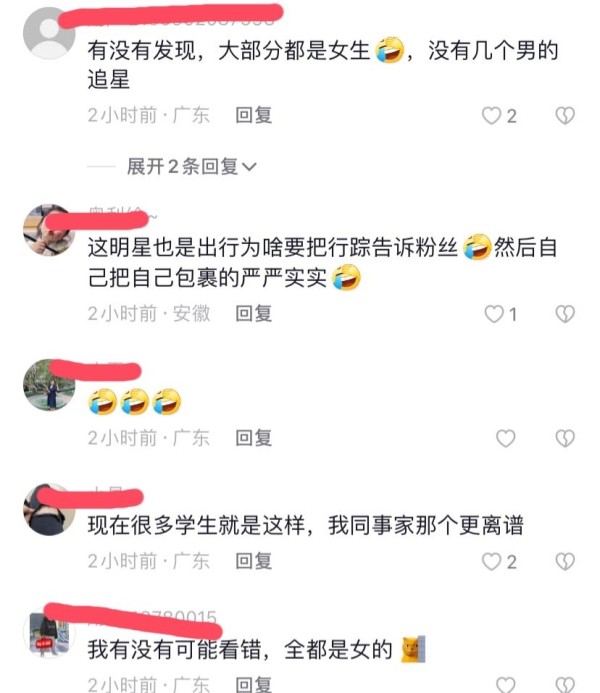Like the three laughing emoji comment
This screenshot has height=693, width=600.
click(x=505, y=438)
